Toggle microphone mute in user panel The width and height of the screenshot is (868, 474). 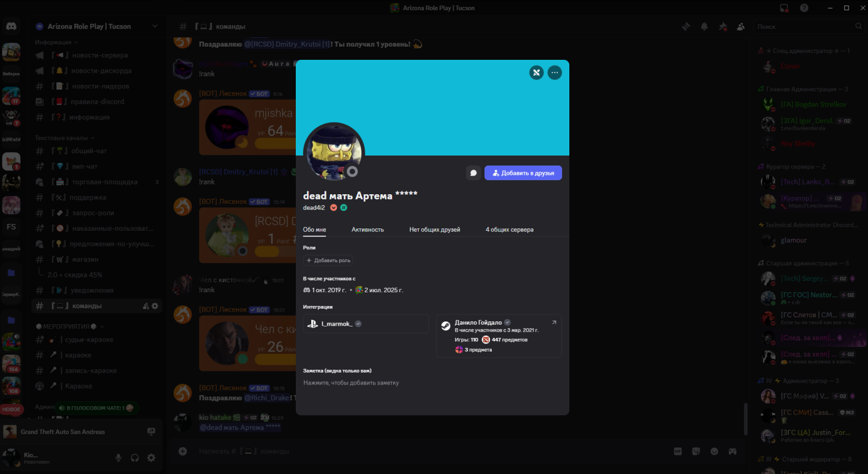coord(119,457)
